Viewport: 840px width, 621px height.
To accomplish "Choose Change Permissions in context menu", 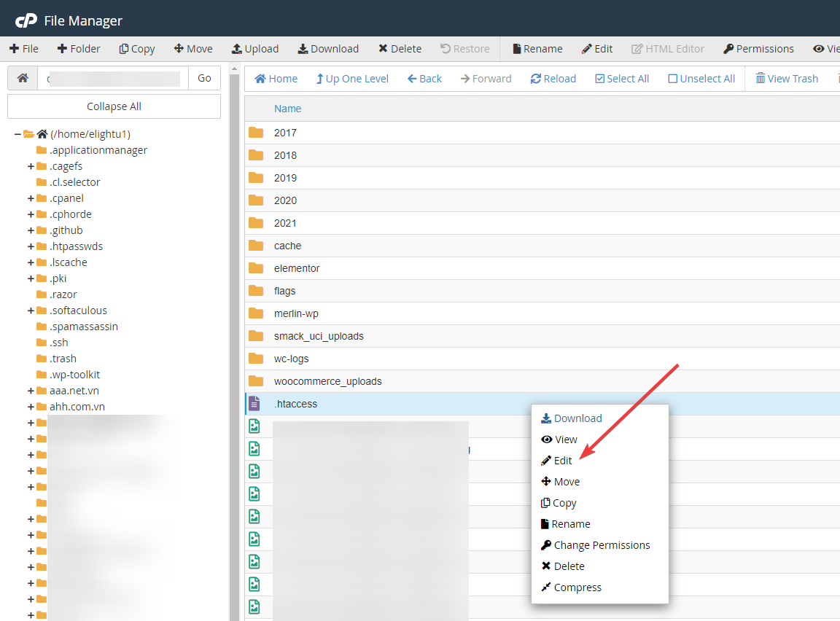I will tap(595, 545).
